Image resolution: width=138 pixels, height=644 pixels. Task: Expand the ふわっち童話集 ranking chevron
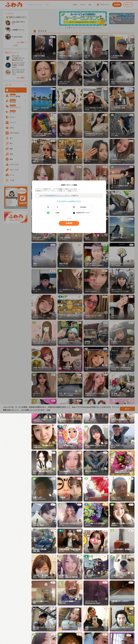25,96
